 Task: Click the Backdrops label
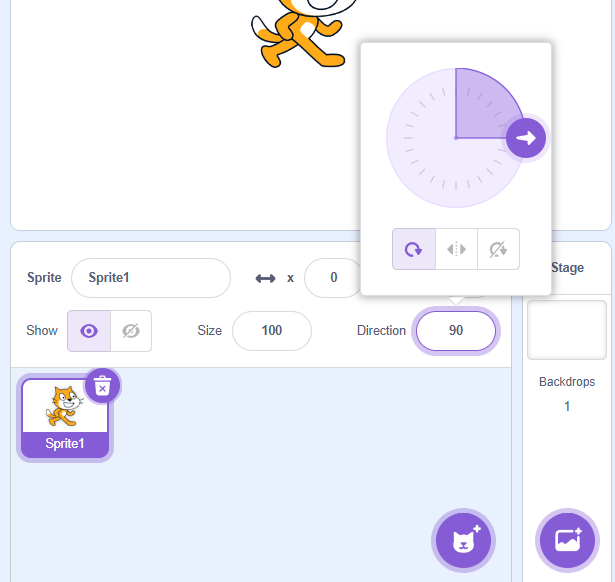[x=567, y=382]
